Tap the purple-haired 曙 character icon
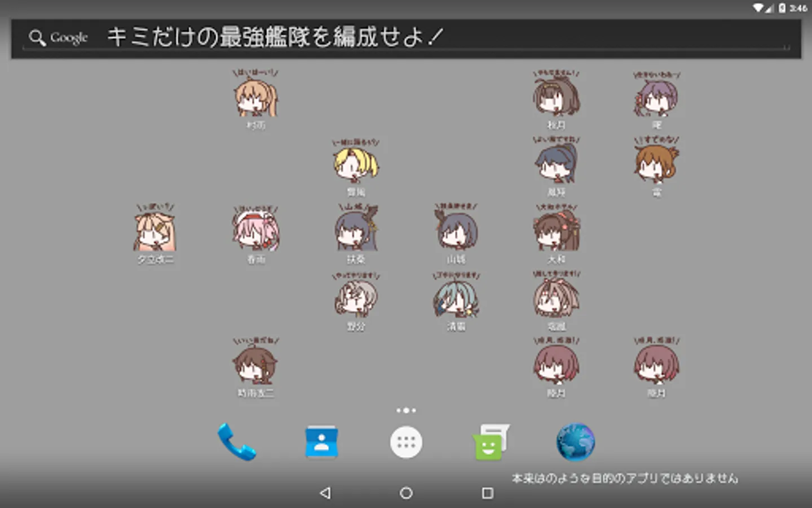 point(657,99)
